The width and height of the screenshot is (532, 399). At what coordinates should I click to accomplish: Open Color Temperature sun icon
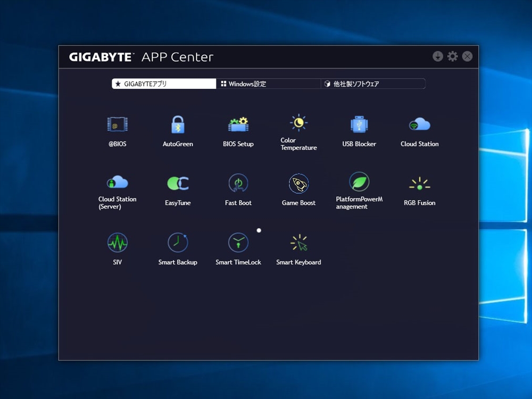[298, 122]
